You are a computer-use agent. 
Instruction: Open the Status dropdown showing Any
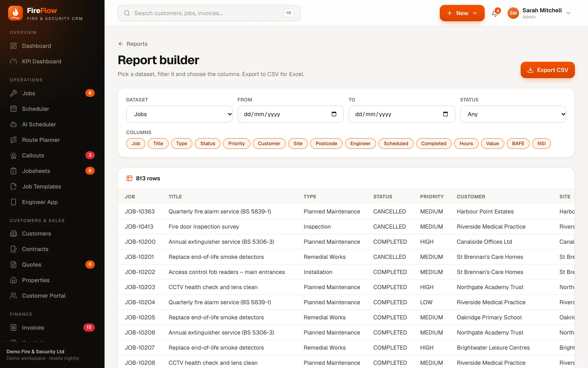point(513,114)
